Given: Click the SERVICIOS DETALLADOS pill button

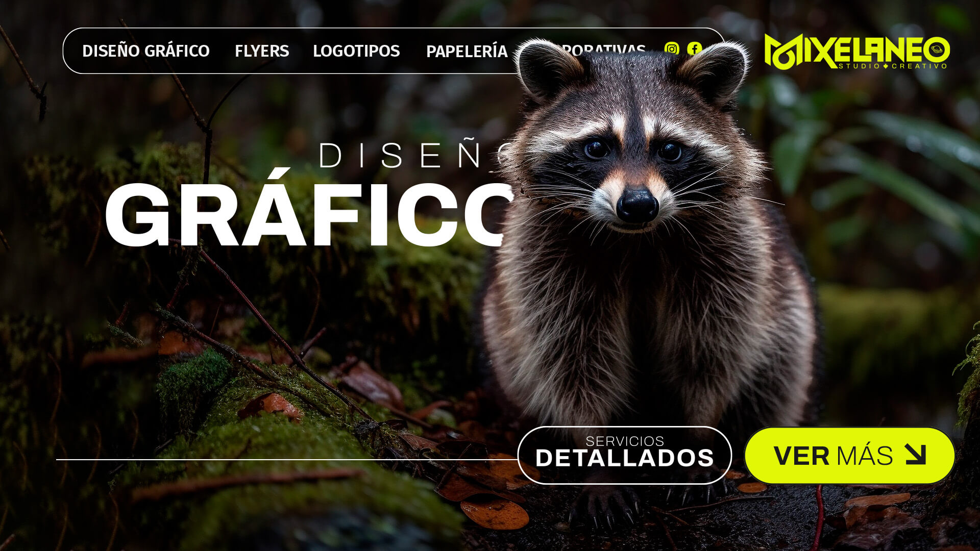Looking at the screenshot, I should pyautogui.click(x=625, y=456).
